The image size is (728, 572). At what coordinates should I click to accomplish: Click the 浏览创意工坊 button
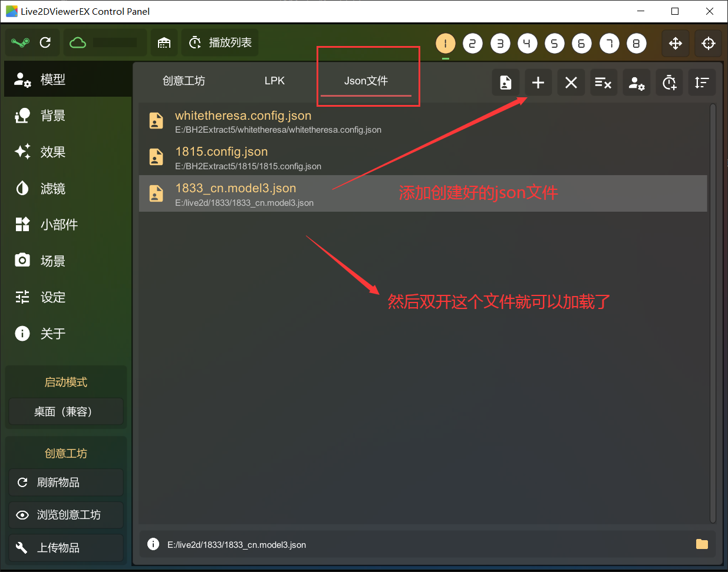point(65,515)
